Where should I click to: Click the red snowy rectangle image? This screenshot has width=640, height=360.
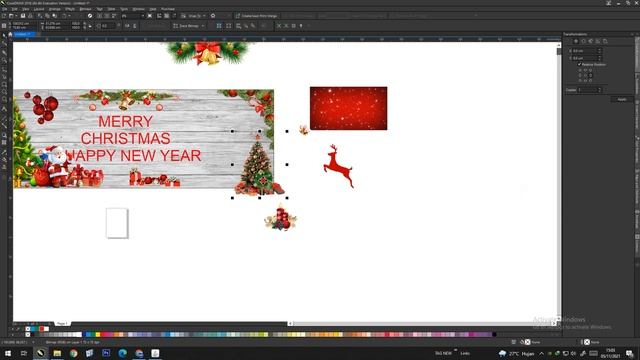349,108
